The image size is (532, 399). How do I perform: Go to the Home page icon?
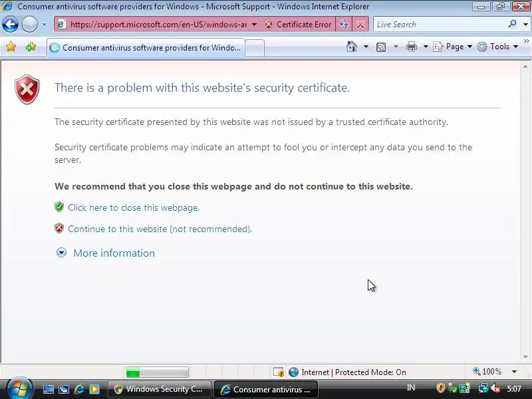[352, 47]
